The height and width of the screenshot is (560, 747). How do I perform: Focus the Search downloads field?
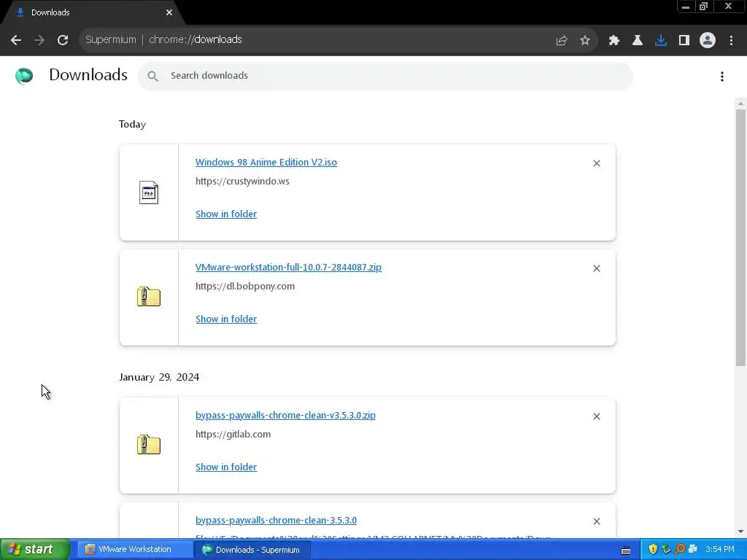pos(385,76)
